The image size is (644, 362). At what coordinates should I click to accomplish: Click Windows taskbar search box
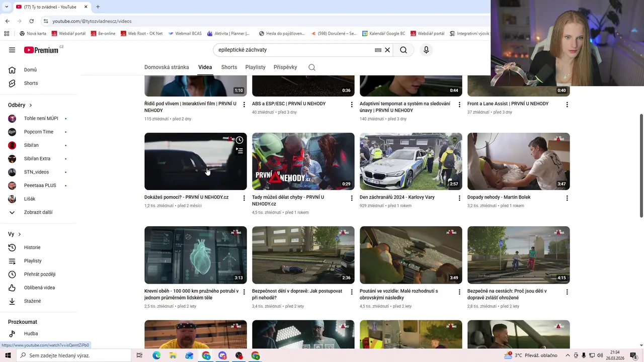click(74, 355)
